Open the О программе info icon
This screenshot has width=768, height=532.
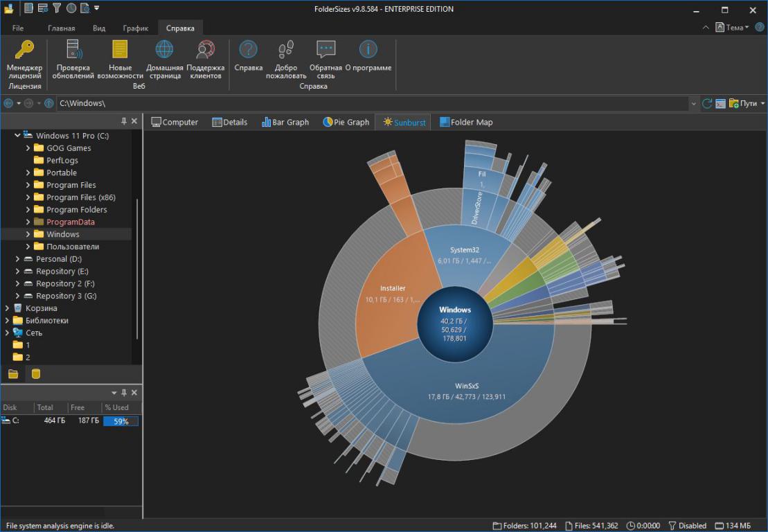(368, 51)
